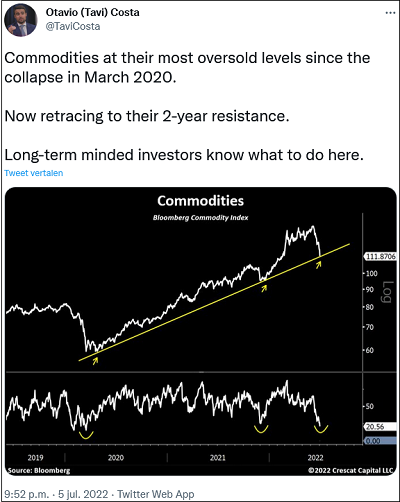Viewport: 400px width, 502px height.
Task: Click the 20.56 RSI value label
Action: tap(376, 427)
